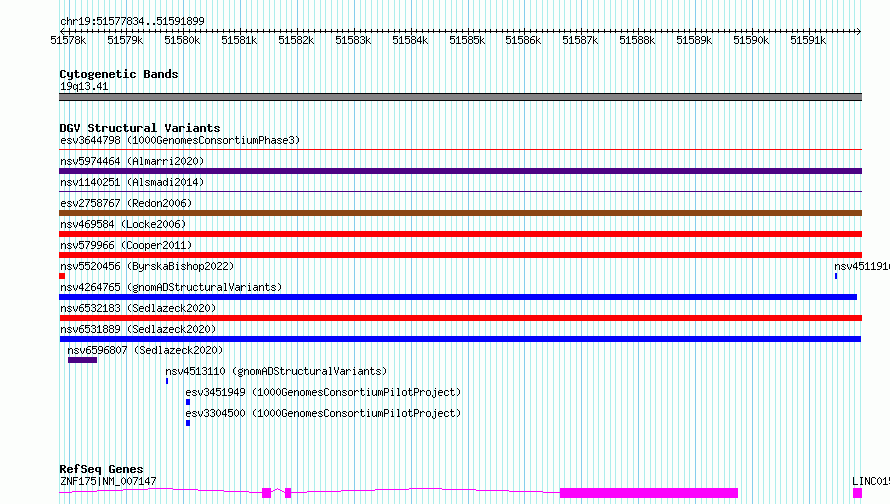This screenshot has width=890, height=504.
Task: Select the 51582k mark on the ruler
Action: pos(296,41)
